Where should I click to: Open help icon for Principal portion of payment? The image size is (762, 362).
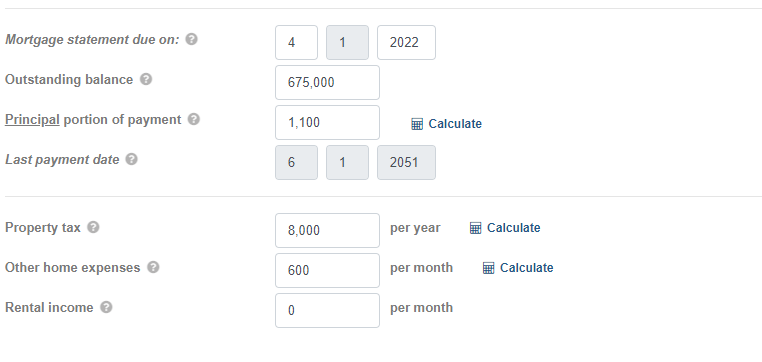click(x=194, y=119)
